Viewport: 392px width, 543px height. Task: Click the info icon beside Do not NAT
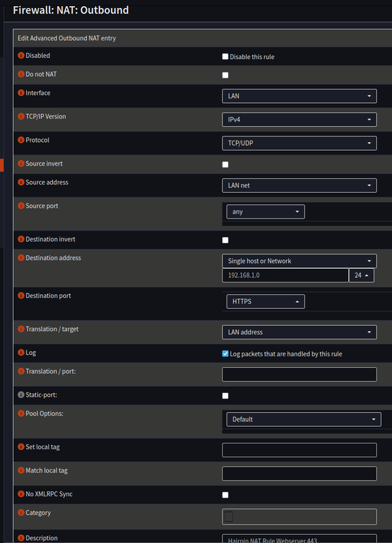click(21, 74)
